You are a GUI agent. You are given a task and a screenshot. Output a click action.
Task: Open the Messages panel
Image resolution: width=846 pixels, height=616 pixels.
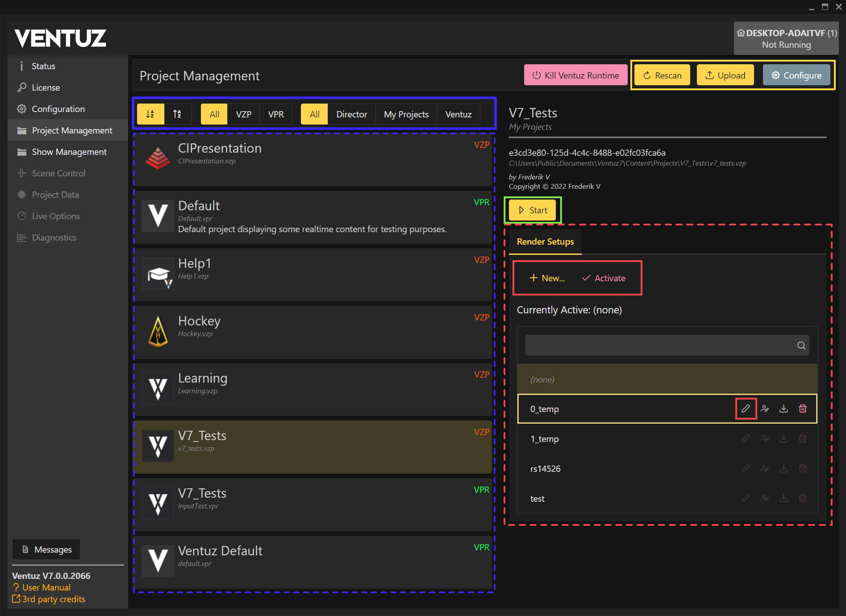pos(46,549)
